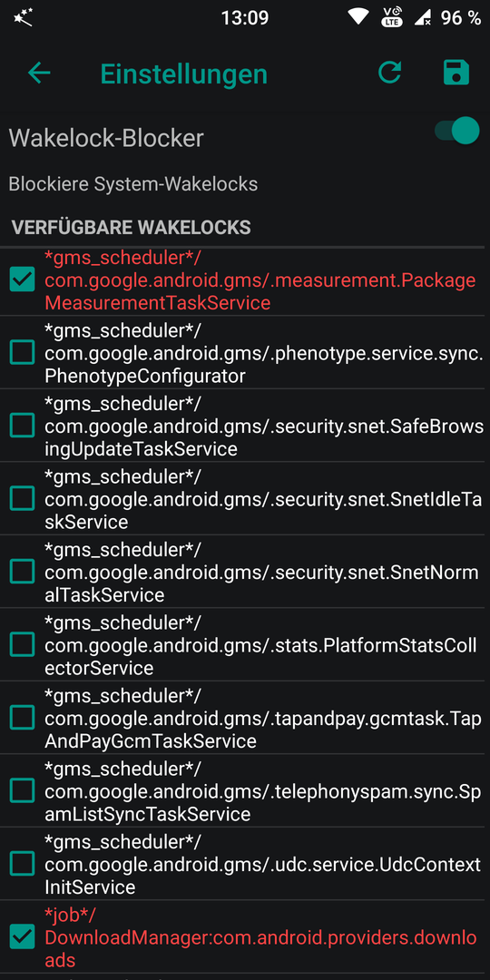Go back with the arrow icon
Viewport: 490px width, 980px height.
pyautogui.click(x=39, y=73)
